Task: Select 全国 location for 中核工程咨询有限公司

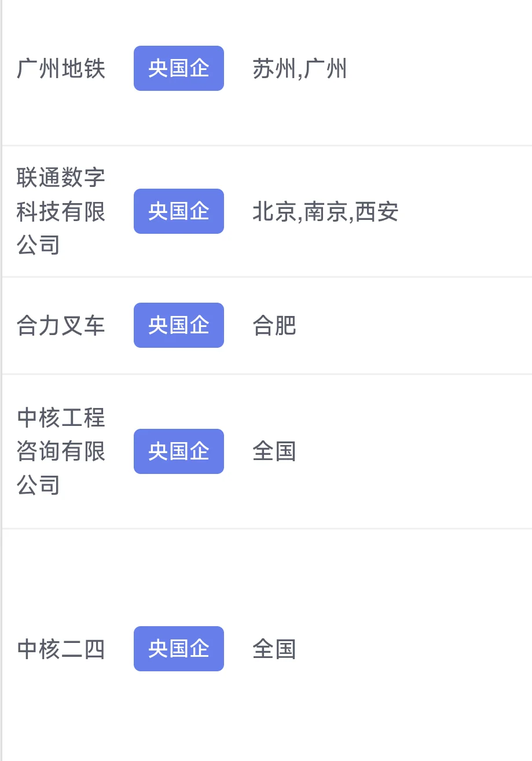Action: [274, 451]
